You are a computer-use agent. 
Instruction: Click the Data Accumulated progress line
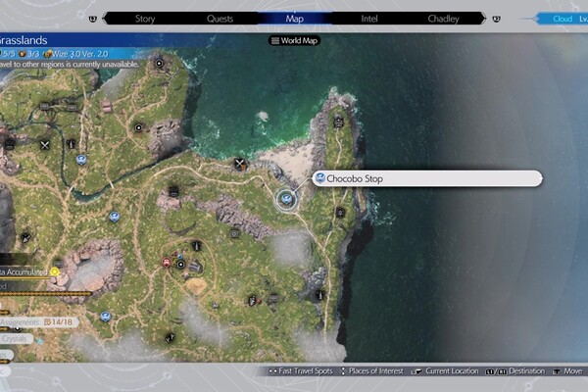(x=25, y=278)
